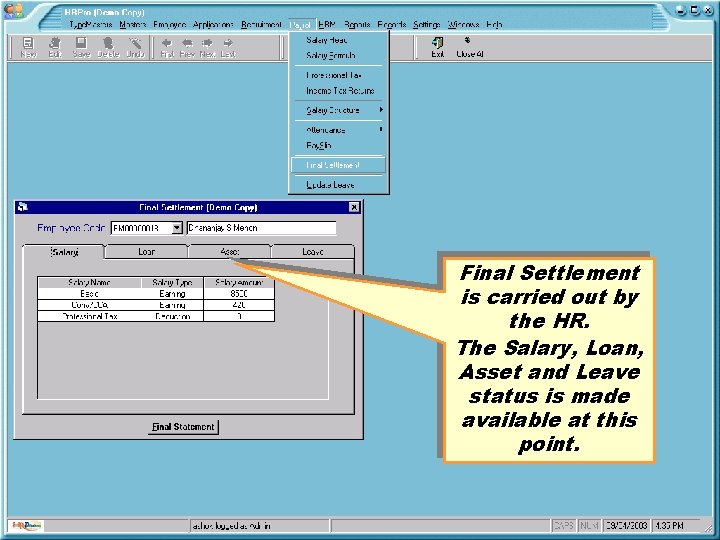Click the HRPro logo in status bar
720x540 pixels.
[x=26, y=525]
